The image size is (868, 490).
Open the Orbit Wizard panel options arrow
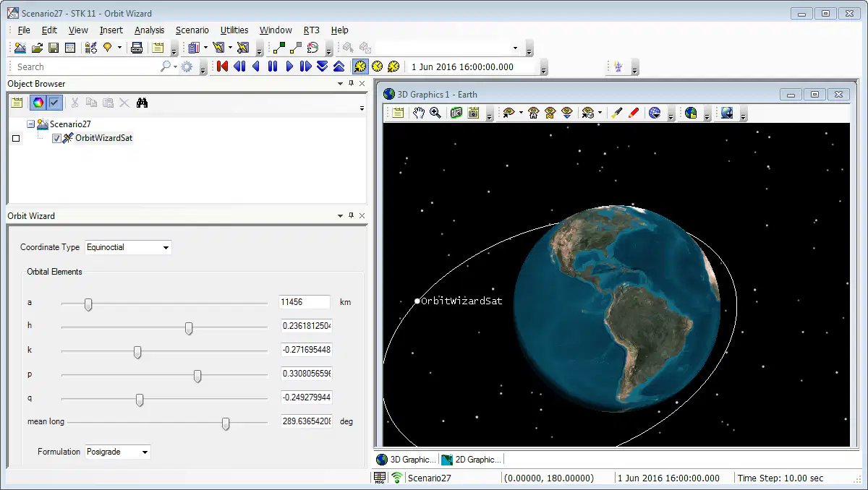click(x=341, y=216)
